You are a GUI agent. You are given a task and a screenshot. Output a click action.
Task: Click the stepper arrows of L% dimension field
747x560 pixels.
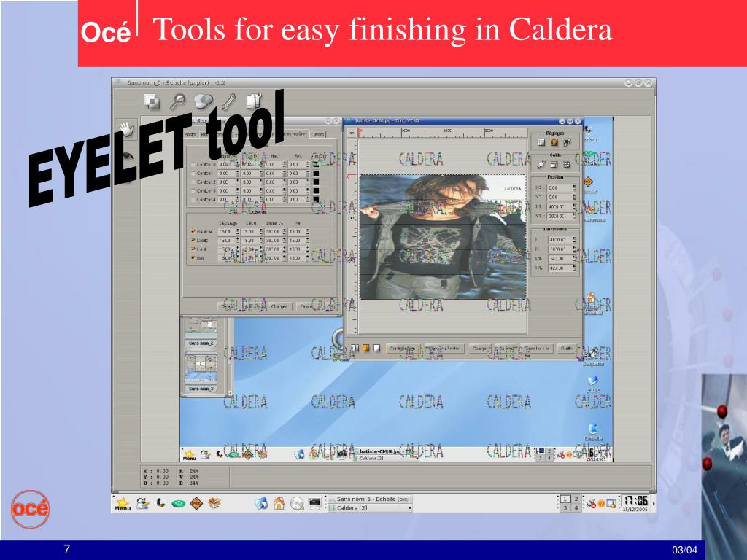pyautogui.click(x=573, y=259)
